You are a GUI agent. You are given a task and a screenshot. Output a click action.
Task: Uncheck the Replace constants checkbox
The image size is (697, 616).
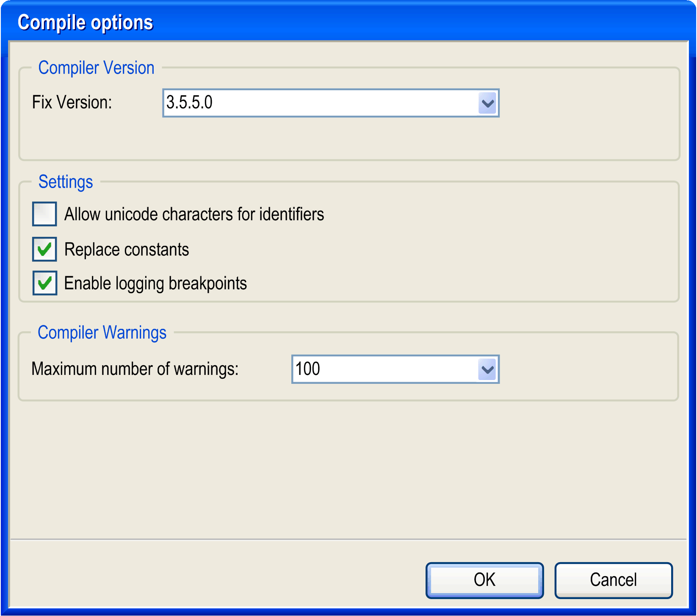point(44,249)
